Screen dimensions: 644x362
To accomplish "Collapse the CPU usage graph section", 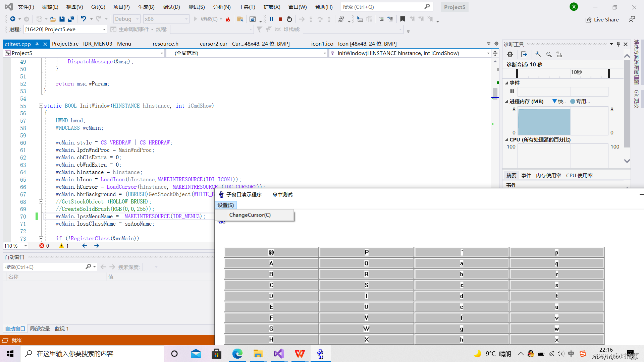I will coord(506,140).
